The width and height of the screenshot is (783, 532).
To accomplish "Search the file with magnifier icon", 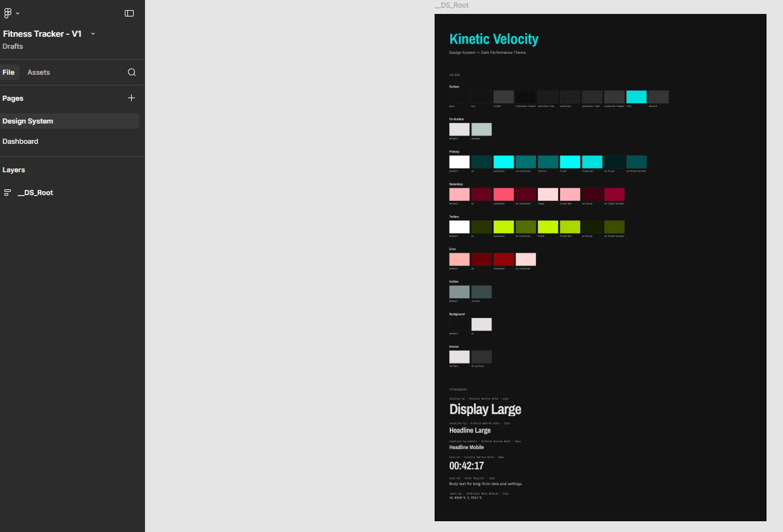I will pos(132,72).
